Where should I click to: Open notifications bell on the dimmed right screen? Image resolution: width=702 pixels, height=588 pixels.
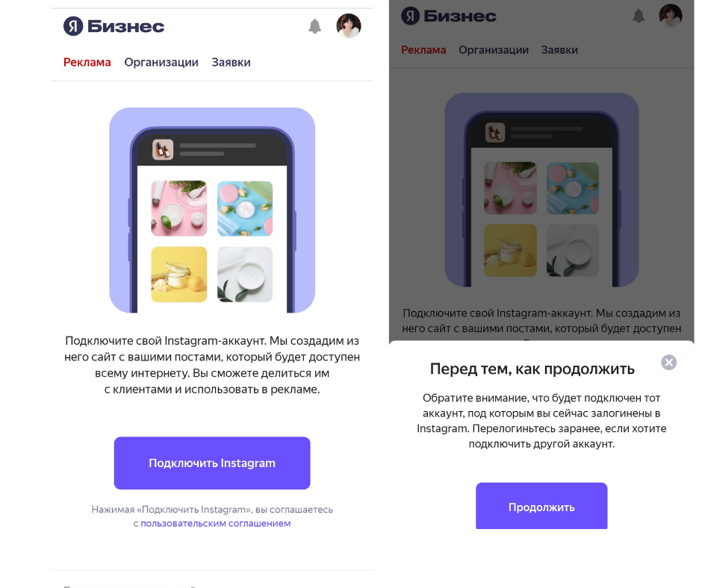[639, 16]
